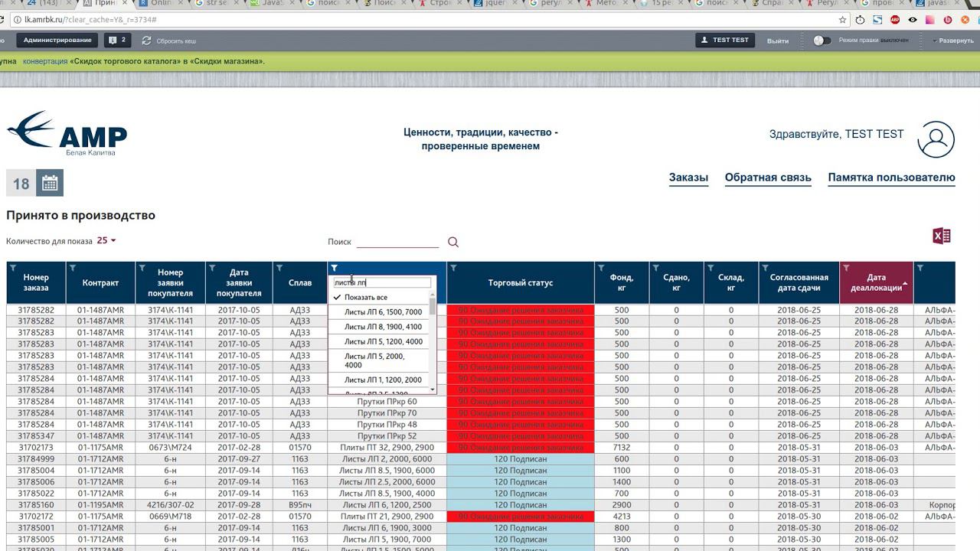This screenshot has height=551, width=980.
Task: Open the Заказы menu item
Action: (688, 178)
